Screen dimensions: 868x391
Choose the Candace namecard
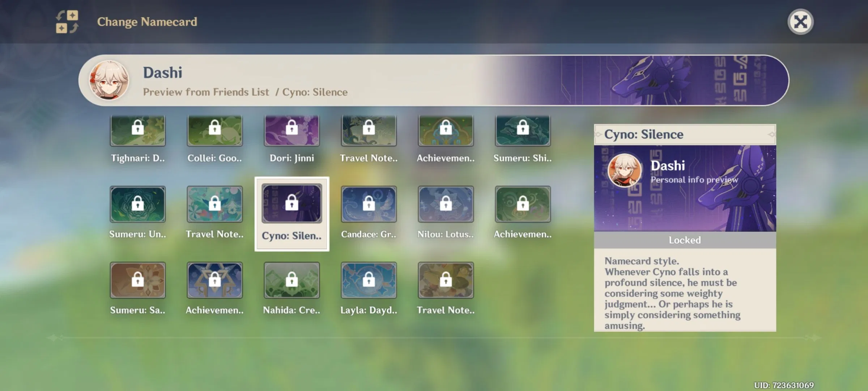[369, 205]
